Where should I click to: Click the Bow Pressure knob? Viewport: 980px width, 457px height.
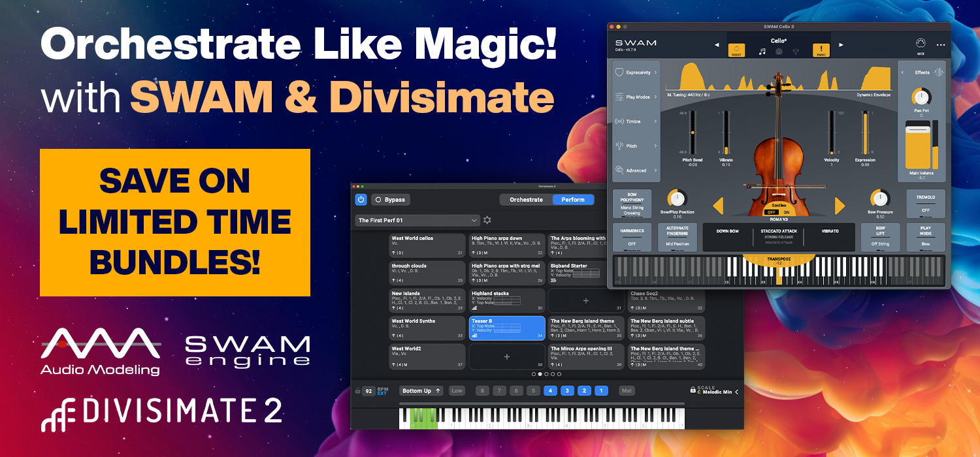pos(880,198)
